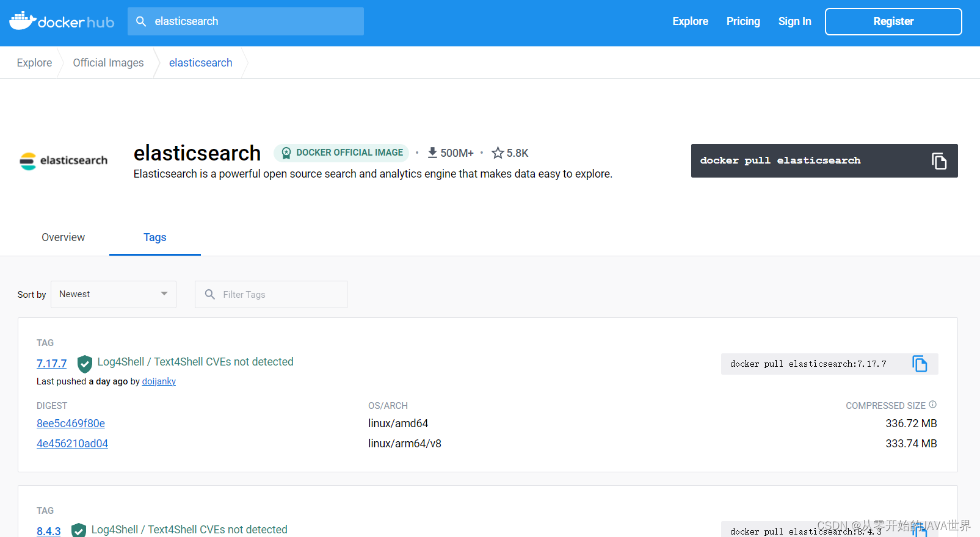The width and height of the screenshot is (980, 537).
Task: Click the Filter Tags magnifier icon
Action: tap(210, 294)
